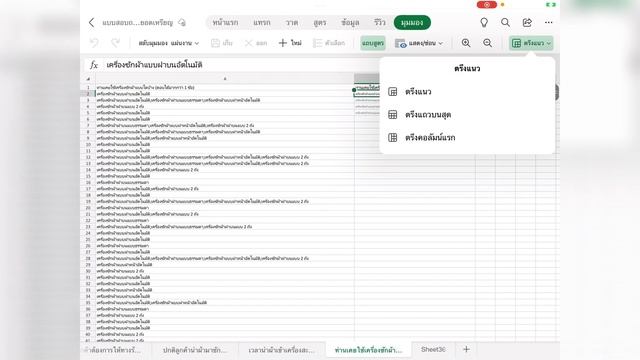Redo the last action
The width and height of the screenshot is (640, 360).
pos(116,43)
